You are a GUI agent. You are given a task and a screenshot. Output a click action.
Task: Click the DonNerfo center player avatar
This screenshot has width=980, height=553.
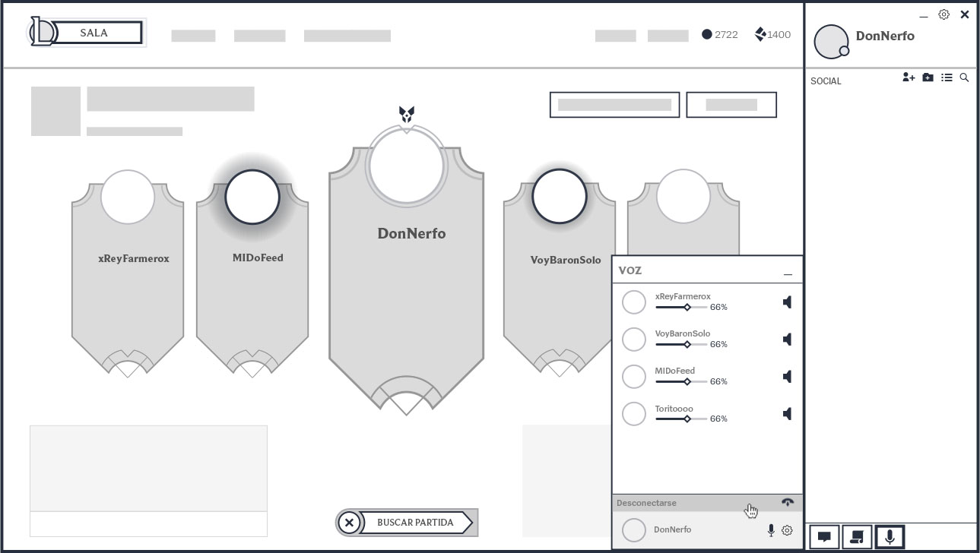(x=406, y=165)
